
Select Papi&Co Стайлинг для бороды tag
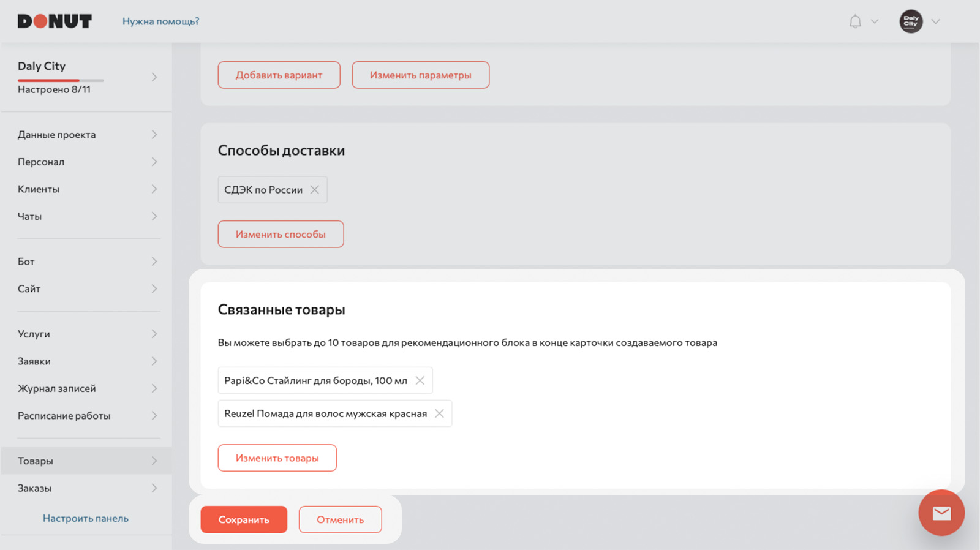coord(325,380)
